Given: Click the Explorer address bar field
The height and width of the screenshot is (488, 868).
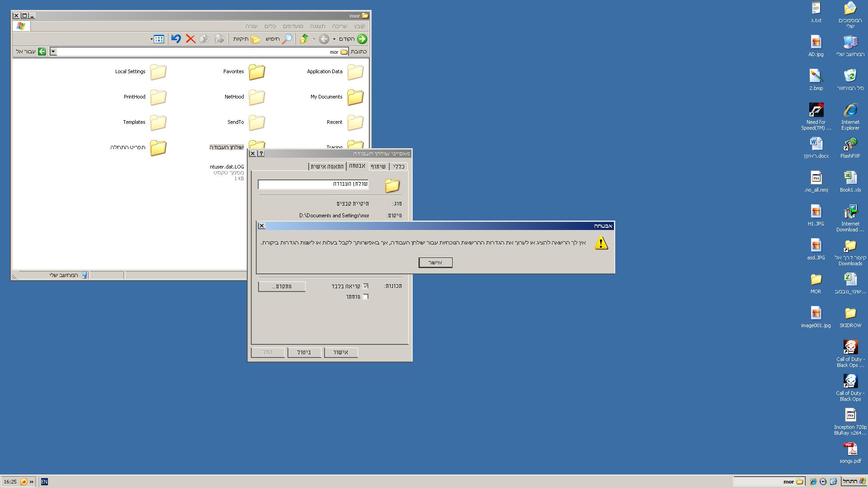Looking at the screenshot, I should coord(199,52).
